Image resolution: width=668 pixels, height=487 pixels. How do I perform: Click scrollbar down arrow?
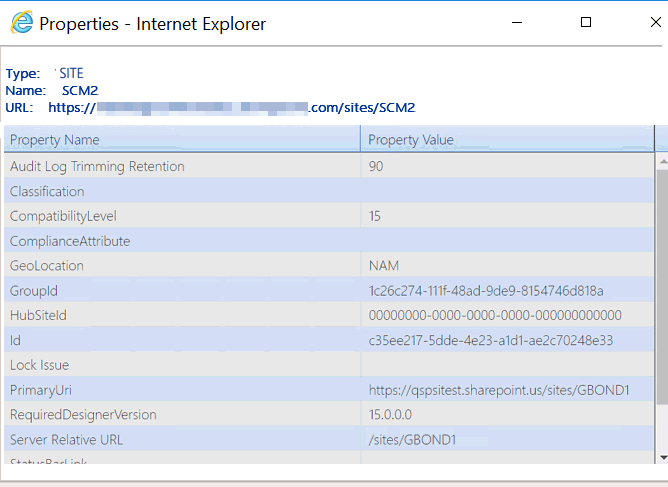[x=662, y=456]
